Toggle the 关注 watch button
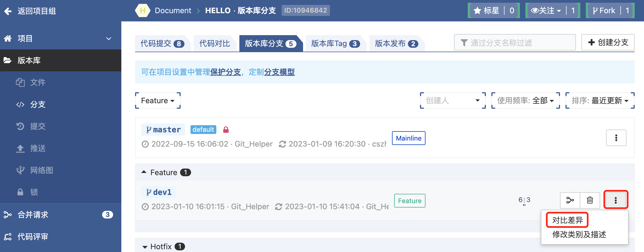 545,11
